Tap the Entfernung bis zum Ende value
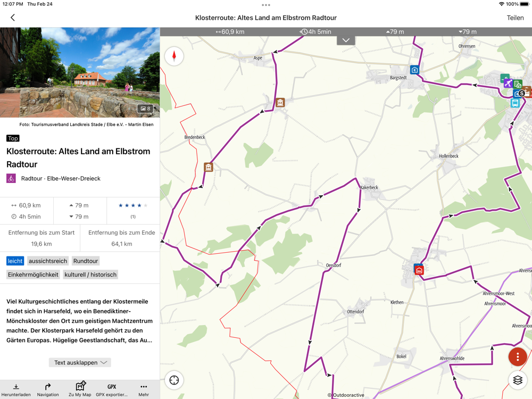This screenshot has width=532, height=399. (x=122, y=244)
